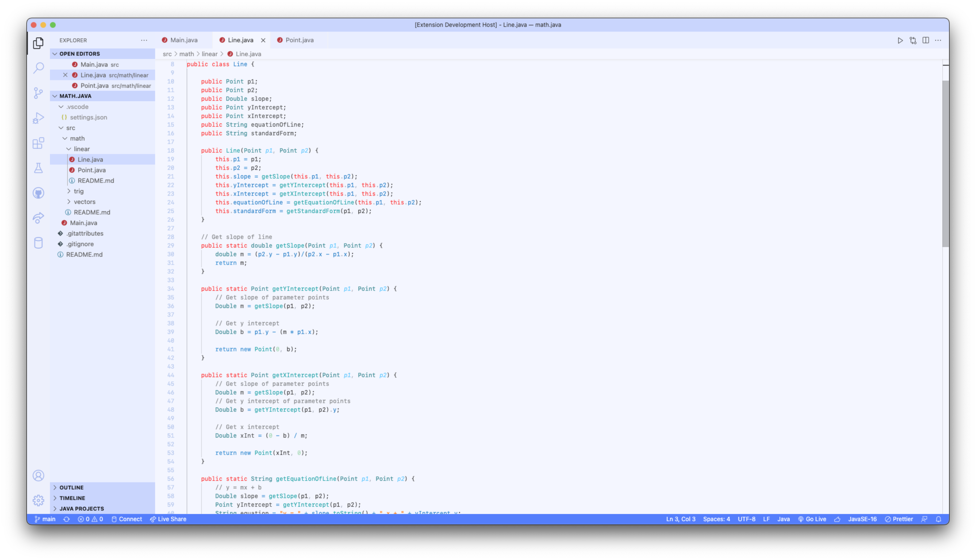Open the GitHub view in activity bar
Image resolution: width=976 pixels, height=560 pixels.
tap(38, 193)
